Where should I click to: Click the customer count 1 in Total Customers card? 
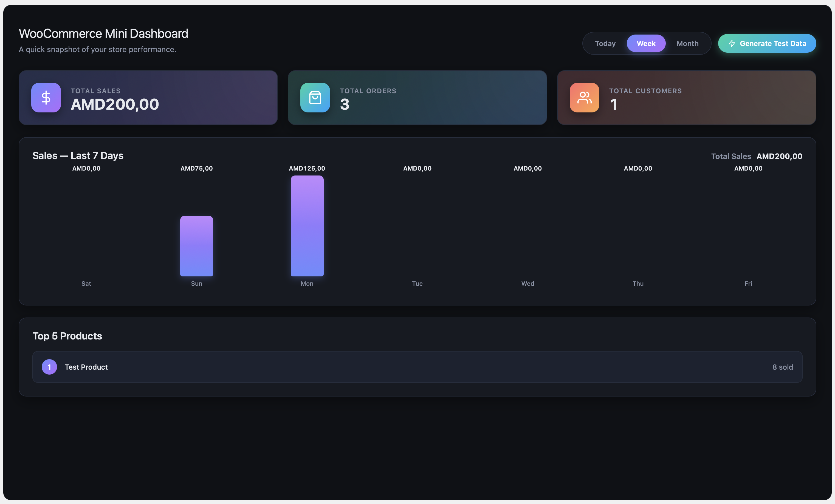click(x=614, y=104)
